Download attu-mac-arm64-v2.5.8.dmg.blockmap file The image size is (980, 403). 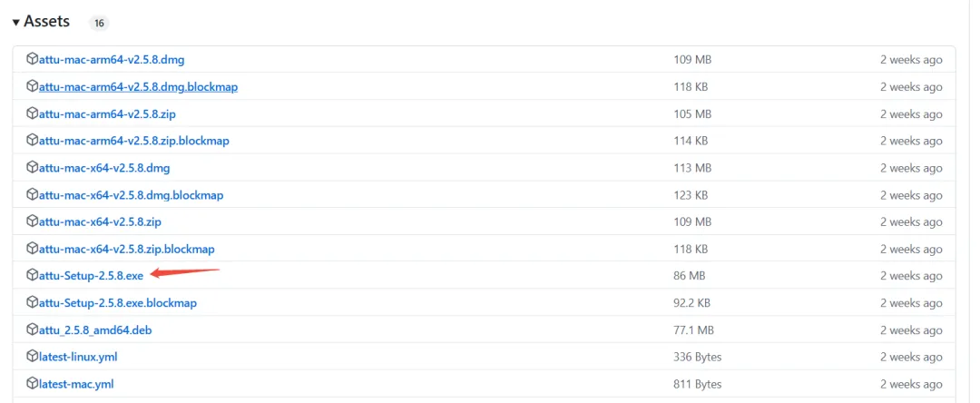[x=138, y=87]
